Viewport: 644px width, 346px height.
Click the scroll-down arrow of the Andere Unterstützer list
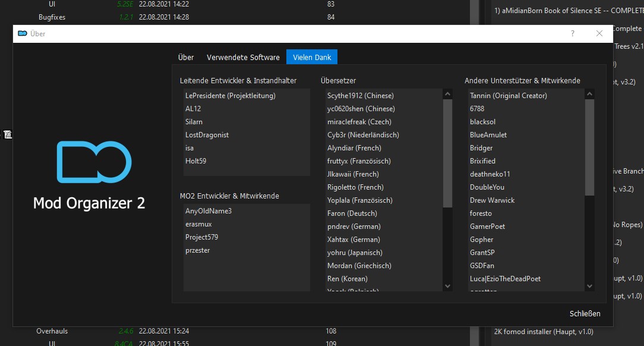tap(590, 286)
